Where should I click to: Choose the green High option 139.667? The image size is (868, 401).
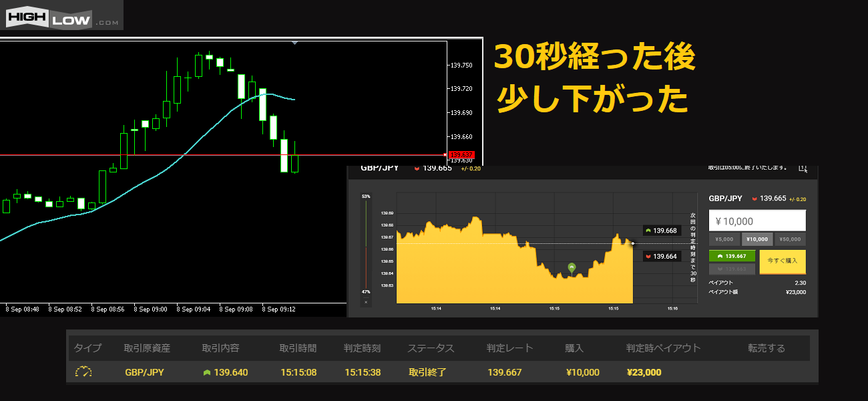(731, 256)
